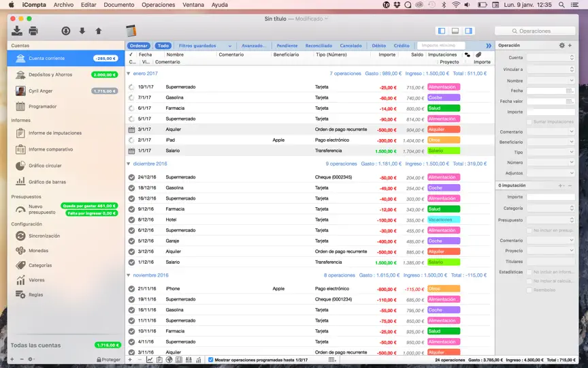
Task: Collapse the diciembre 2016 group
Action: 128,164
